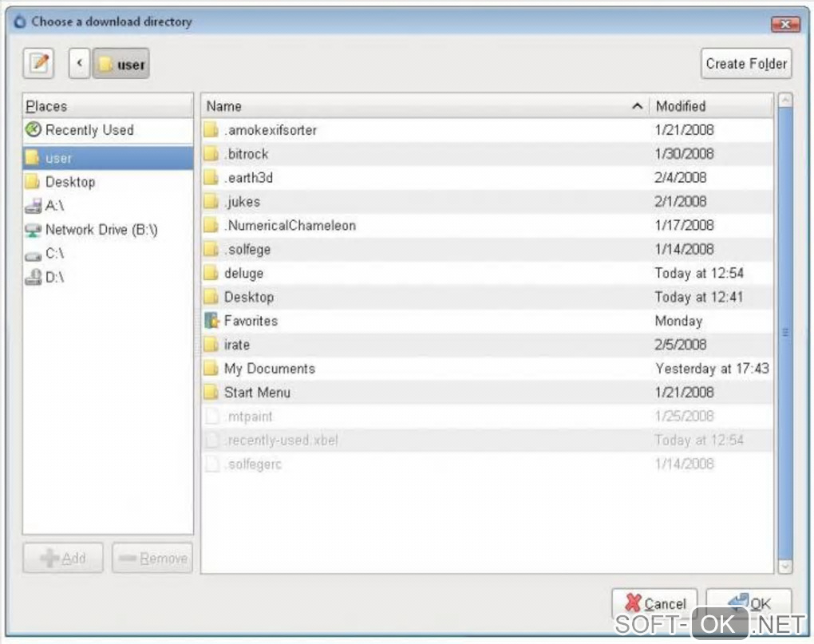This screenshot has width=814, height=644.
Task: Click the .solfegerc file icon
Action: 211,464
